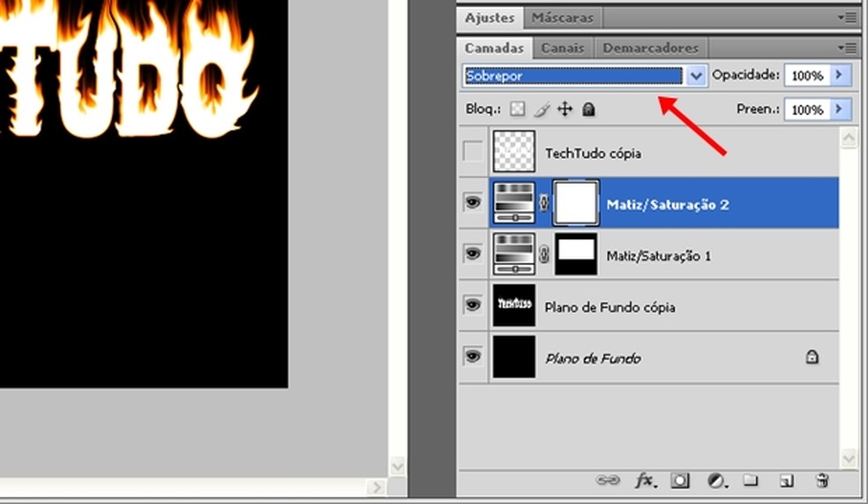Hide the Matiz/Saturação 1 layer

(473, 253)
